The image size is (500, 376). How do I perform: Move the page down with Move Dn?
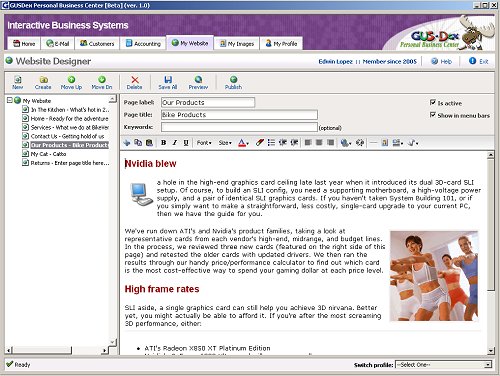point(102,82)
